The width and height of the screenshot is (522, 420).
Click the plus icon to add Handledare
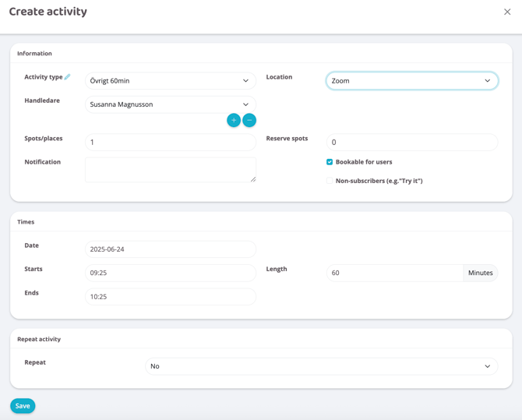(234, 120)
